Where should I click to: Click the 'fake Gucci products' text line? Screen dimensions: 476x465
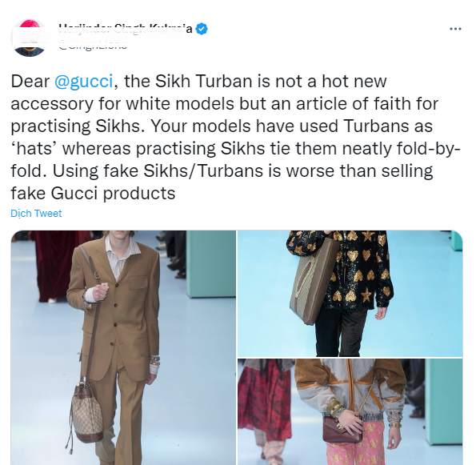click(93, 193)
